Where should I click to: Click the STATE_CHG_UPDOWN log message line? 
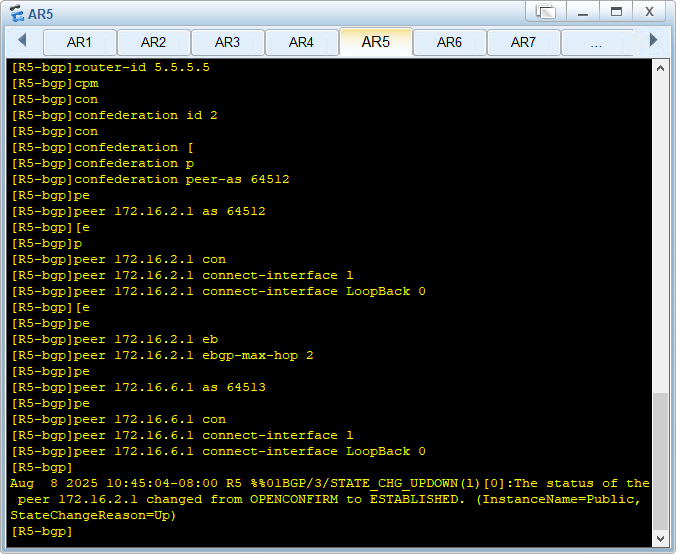(x=330, y=483)
